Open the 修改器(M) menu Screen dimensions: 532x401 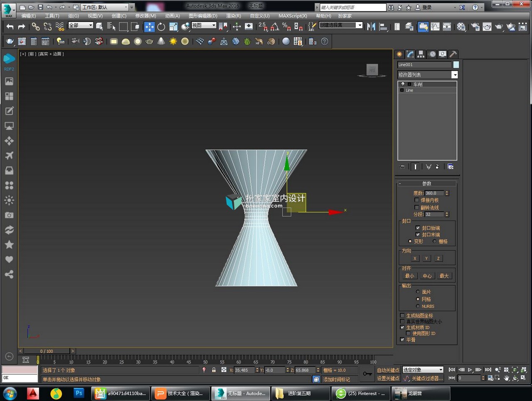145,16
